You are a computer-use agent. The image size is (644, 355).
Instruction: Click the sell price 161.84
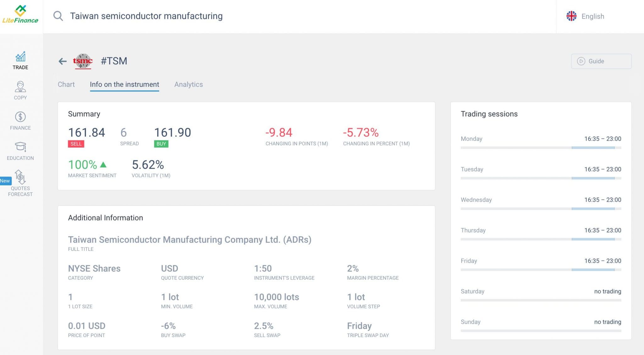tap(86, 132)
